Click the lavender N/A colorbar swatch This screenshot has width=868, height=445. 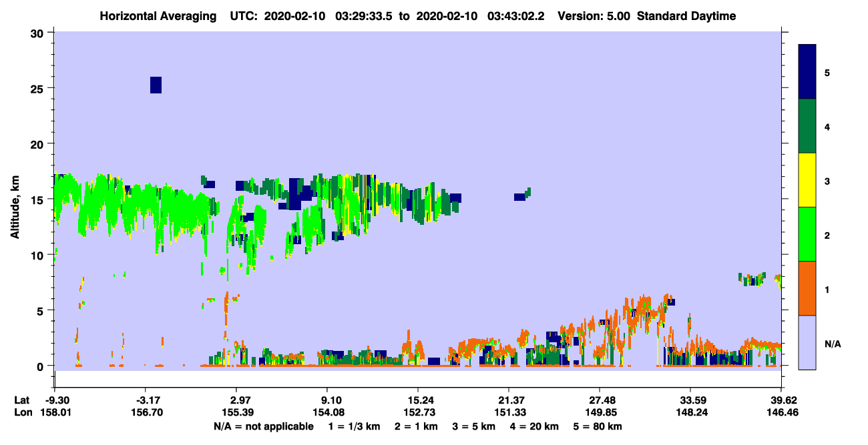pos(807,342)
